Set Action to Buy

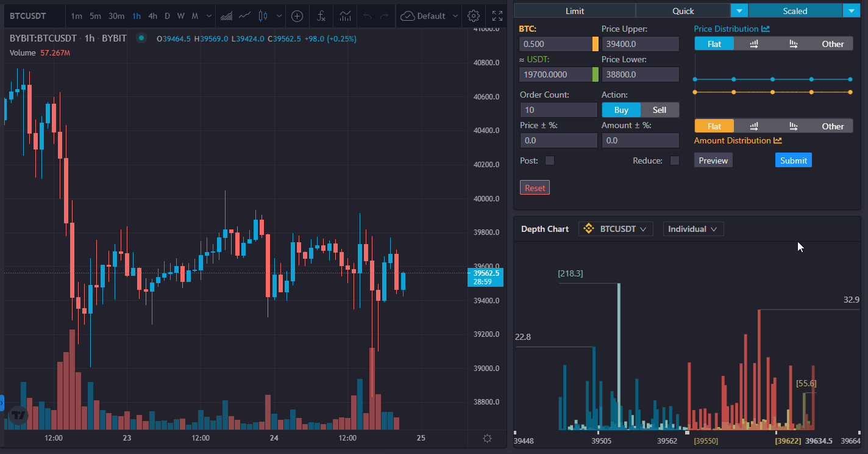(x=621, y=110)
